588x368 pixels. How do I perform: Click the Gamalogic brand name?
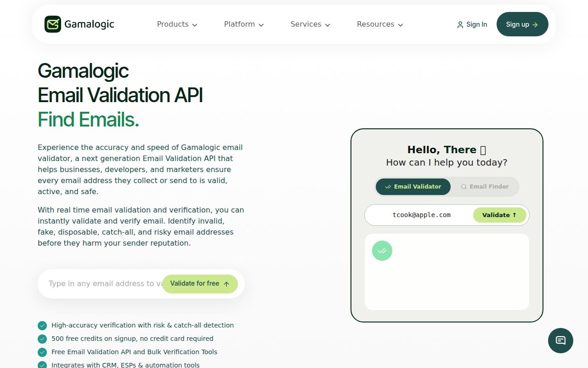(89, 24)
